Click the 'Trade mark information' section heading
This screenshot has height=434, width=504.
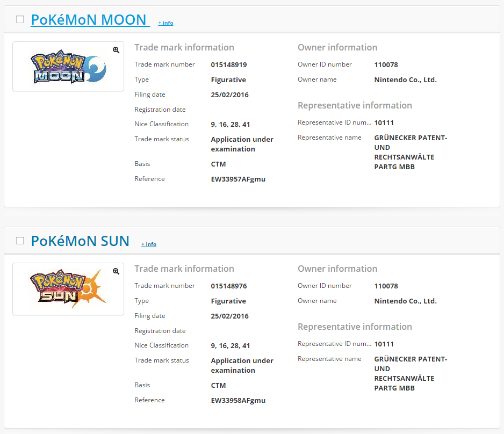[184, 47]
